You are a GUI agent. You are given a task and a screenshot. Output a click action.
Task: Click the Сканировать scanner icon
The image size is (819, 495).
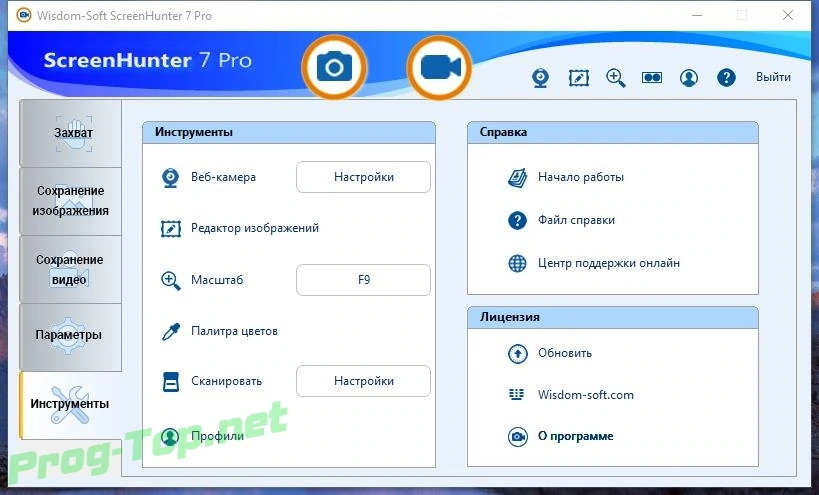(171, 382)
